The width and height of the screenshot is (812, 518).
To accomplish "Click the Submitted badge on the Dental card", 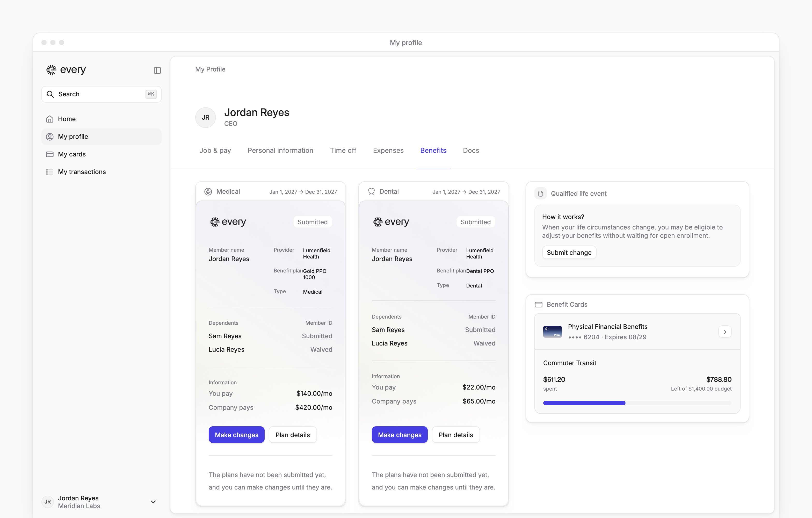I will point(475,222).
